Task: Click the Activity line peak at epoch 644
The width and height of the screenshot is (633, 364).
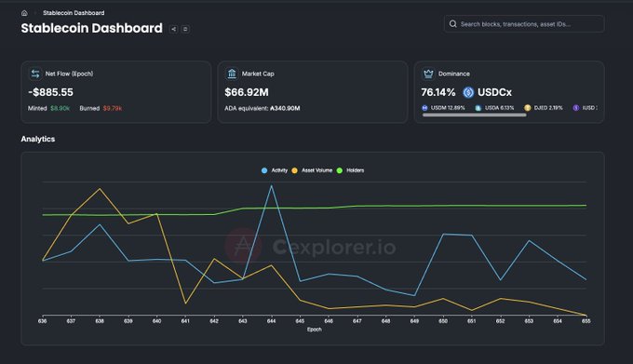Action: point(271,186)
